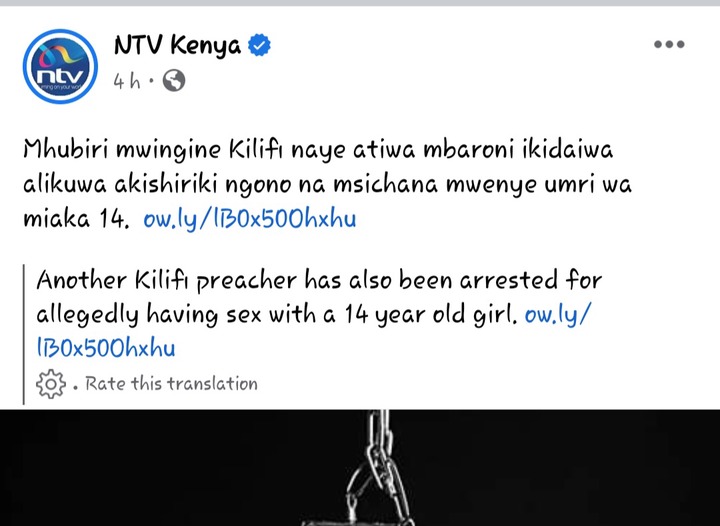
Task: Open the dark post image
Action: [x=360, y=468]
